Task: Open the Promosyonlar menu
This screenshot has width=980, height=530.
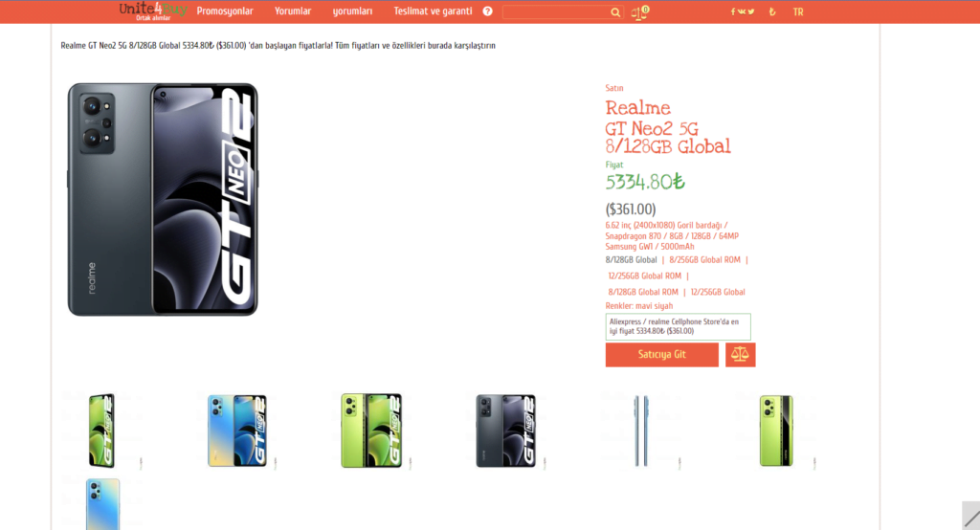Action: [x=225, y=11]
